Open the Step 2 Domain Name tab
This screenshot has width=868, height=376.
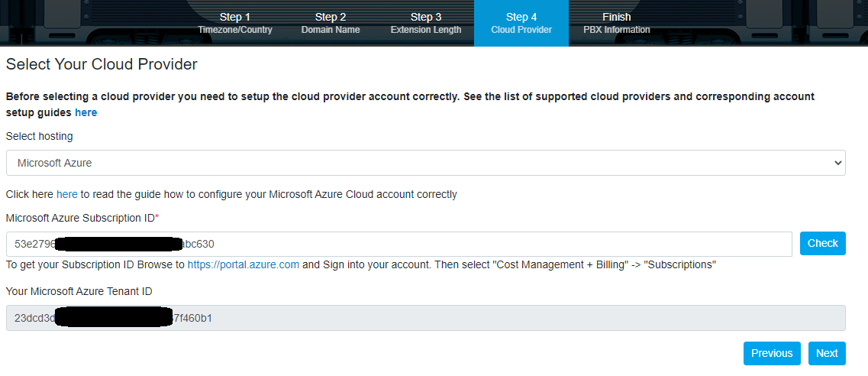tap(330, 23)
